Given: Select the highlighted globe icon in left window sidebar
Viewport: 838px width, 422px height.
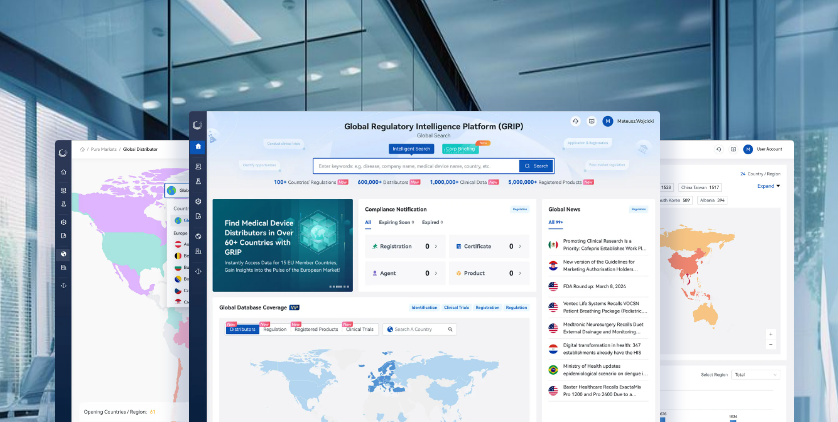Looking at the screenshot, I should 64,254.
